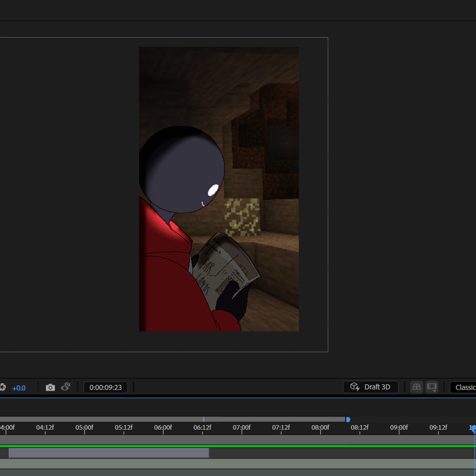476x476 pixels.
Task: Click the 08:12f mark on the time ruler
Action: [360, 428]
